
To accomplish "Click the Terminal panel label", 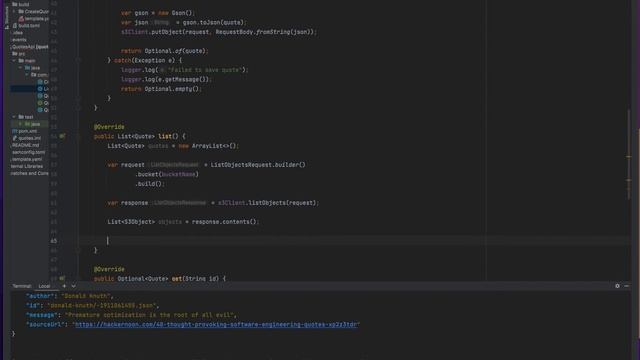I will 22,286.
